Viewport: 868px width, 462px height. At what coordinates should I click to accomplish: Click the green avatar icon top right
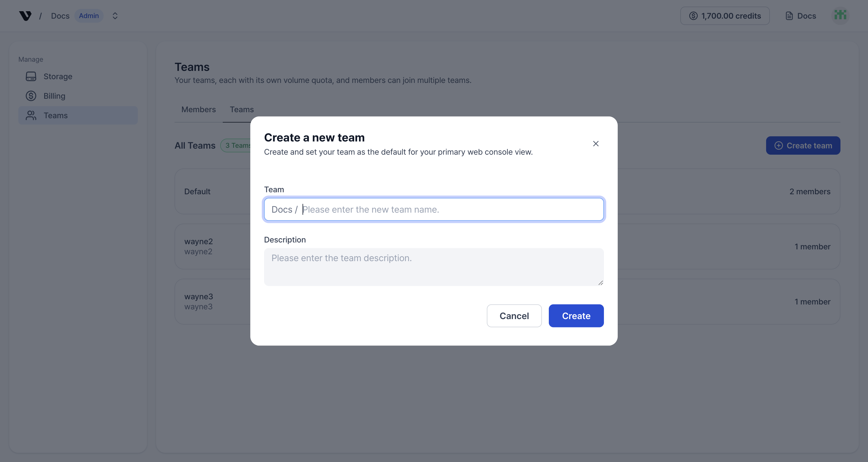(841, 15)
